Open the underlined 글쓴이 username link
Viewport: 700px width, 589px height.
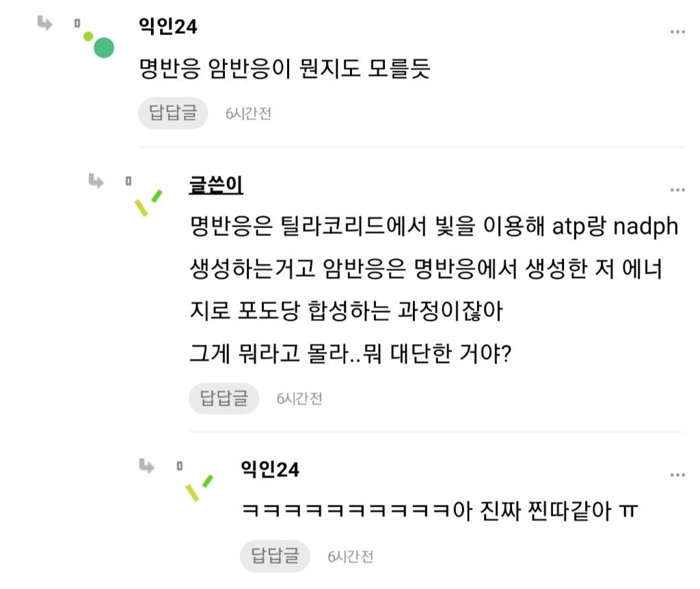click(x=216, y=185)
